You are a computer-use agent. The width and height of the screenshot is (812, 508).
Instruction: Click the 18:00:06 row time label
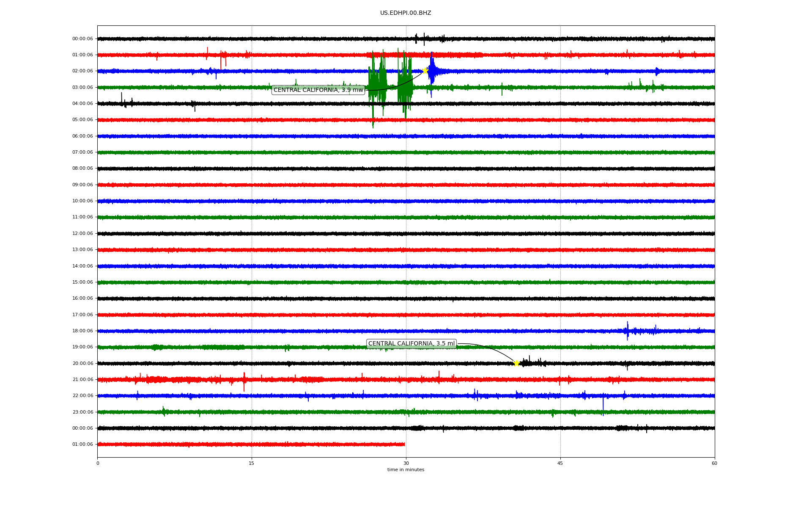tap(82, 331)
